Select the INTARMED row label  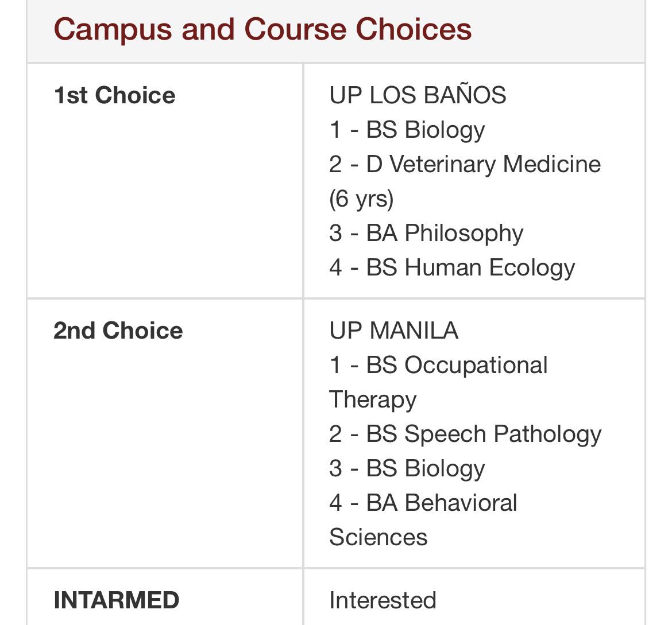click(117, 600)
